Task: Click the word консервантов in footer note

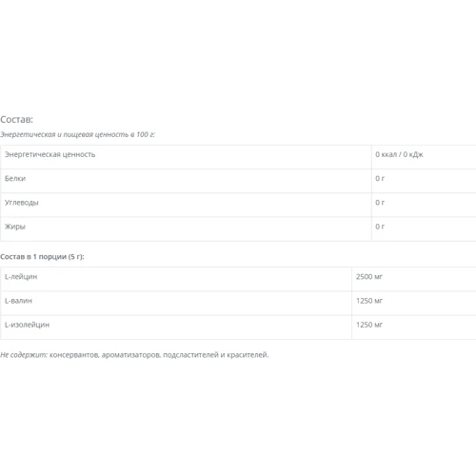Action: 75,355
